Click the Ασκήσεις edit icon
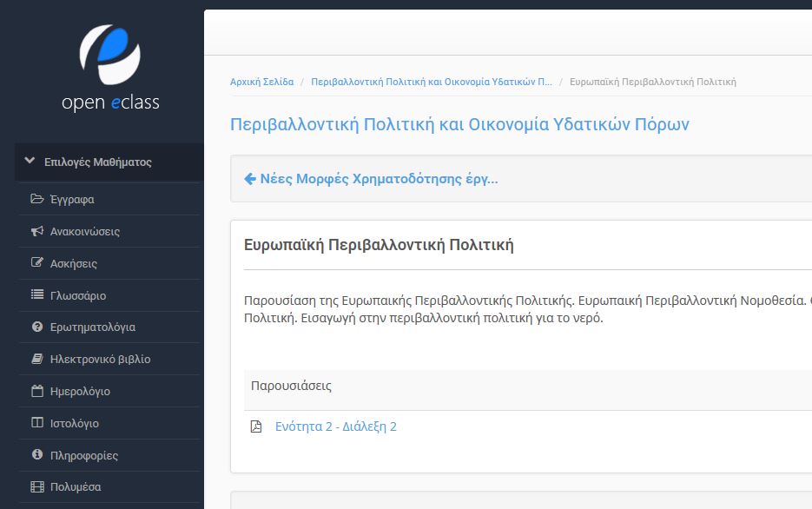 coord(36,262)
